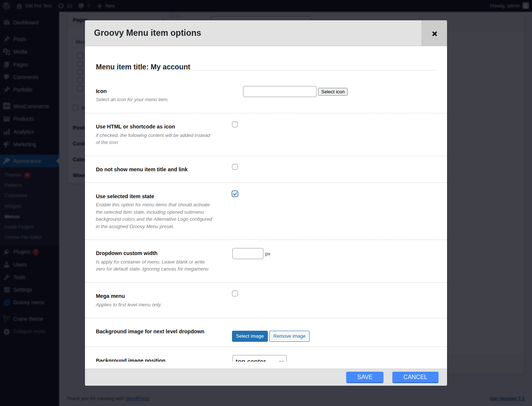
Task: Click the Select icon button
Action: tap(333, 92)
